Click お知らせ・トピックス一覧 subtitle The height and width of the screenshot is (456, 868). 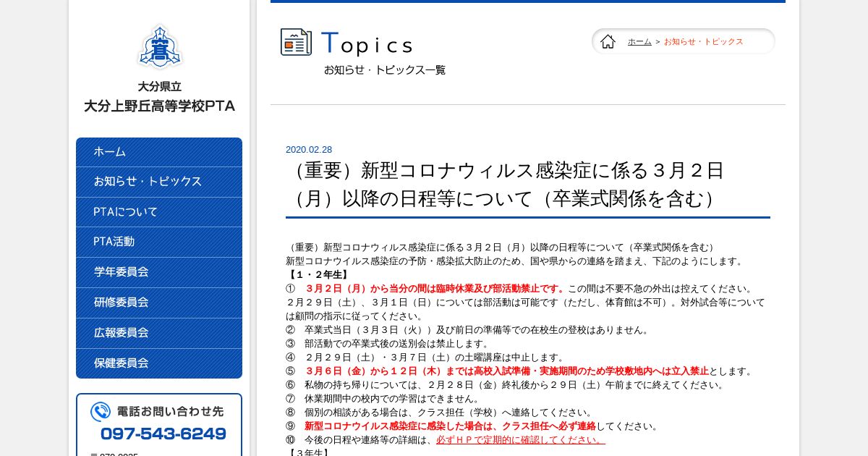(x=385, y=70)
